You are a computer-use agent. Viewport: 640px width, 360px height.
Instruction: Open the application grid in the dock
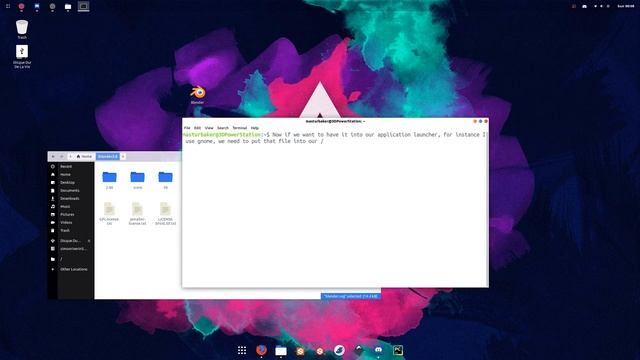[242, 350]
